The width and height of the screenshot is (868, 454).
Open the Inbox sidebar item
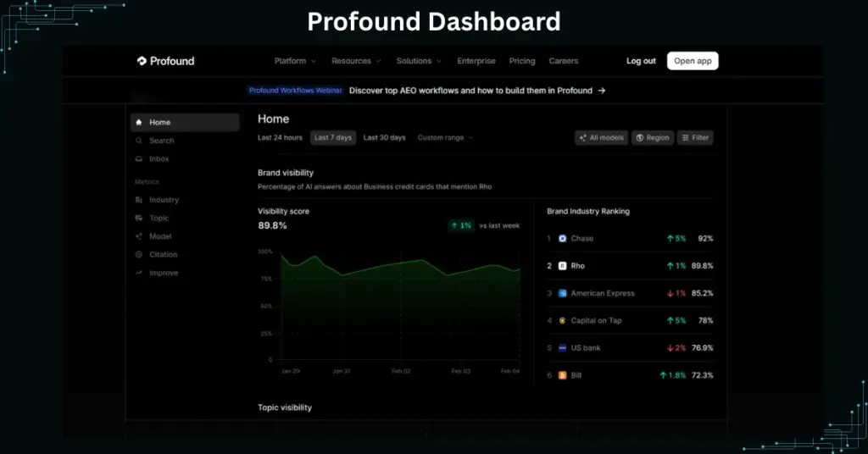(x=159, y=159)
